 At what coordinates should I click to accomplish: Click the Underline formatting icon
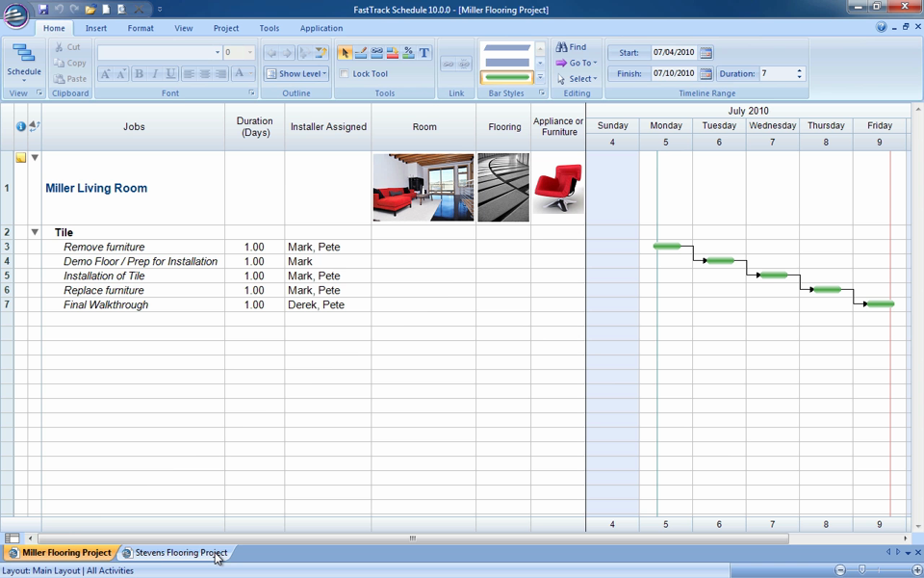pos(171,74)
